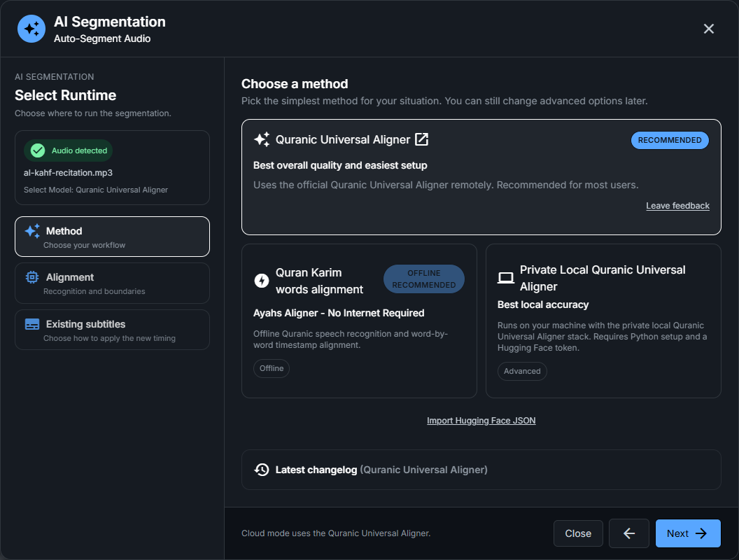Close the AI Segmentation dialog via X

click(x=708, y=29)
